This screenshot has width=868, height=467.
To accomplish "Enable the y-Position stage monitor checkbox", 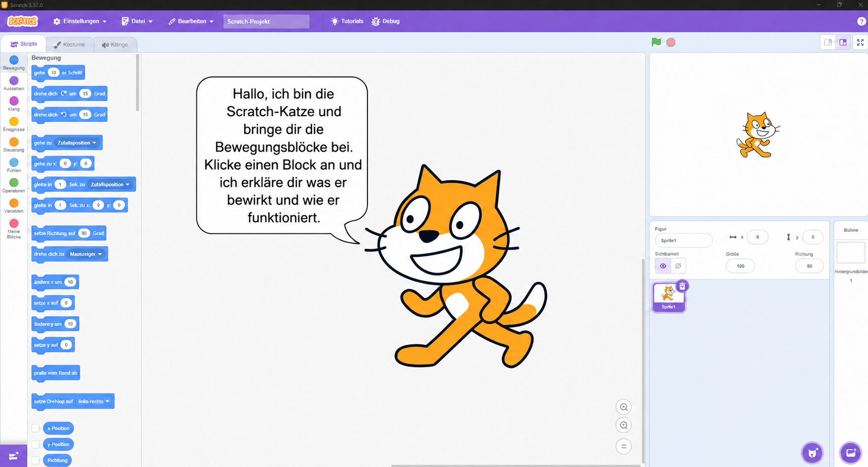I will (x=36, y=445).
